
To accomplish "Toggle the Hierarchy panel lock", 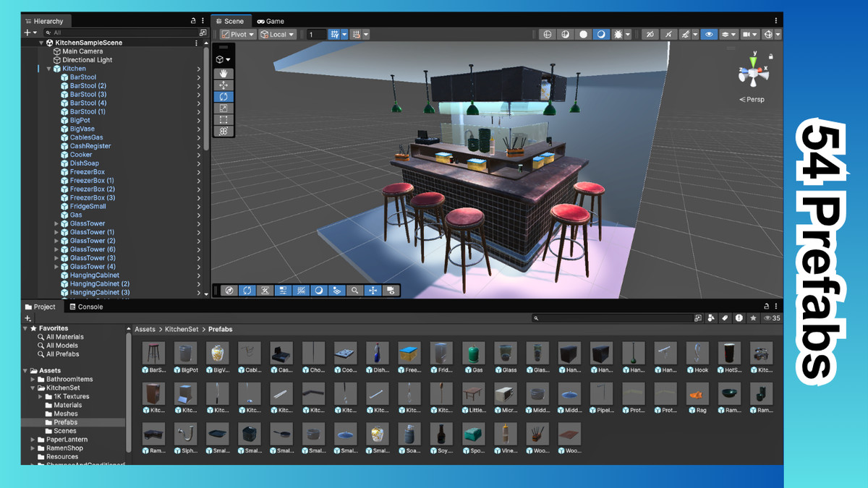I will coord(193,21).
